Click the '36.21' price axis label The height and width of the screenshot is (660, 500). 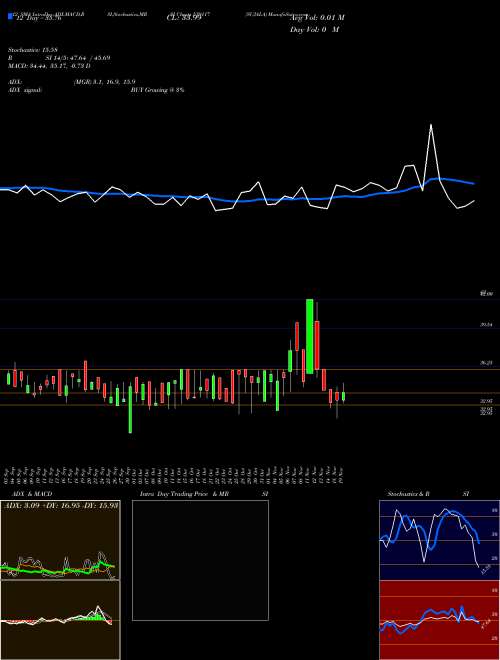tap(487, 362)
